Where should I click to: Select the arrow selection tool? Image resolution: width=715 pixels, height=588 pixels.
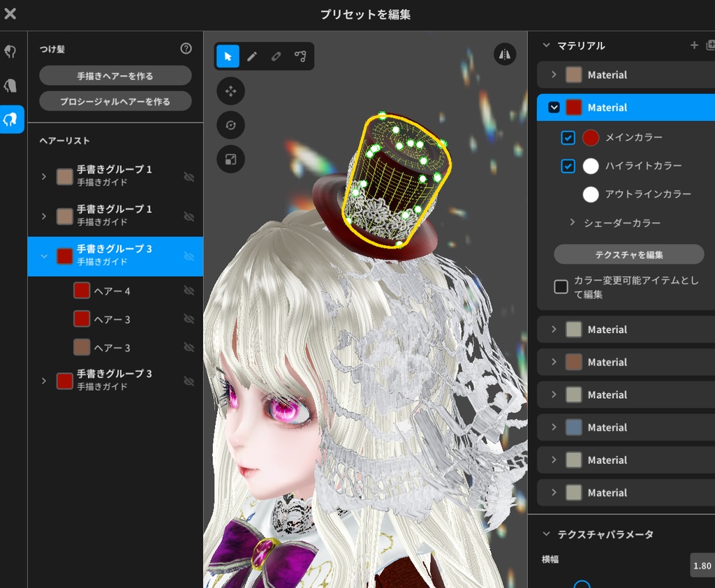[x=227, y=56]
